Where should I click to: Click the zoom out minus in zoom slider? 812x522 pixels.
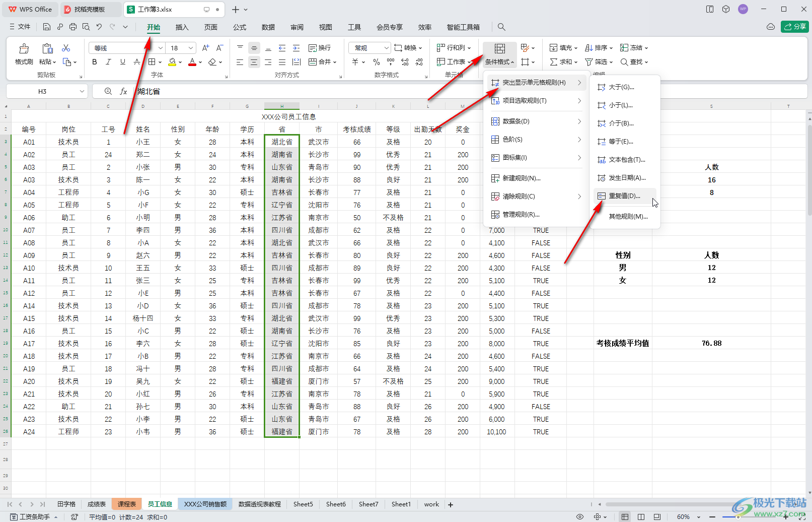712,516
